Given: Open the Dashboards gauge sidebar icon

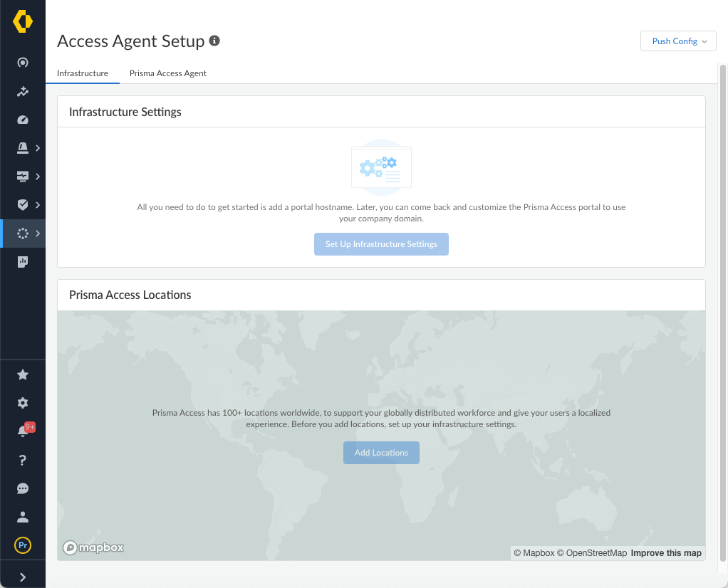Looking at the screenshot, I should pyautogui.click(x=22, y=120).
